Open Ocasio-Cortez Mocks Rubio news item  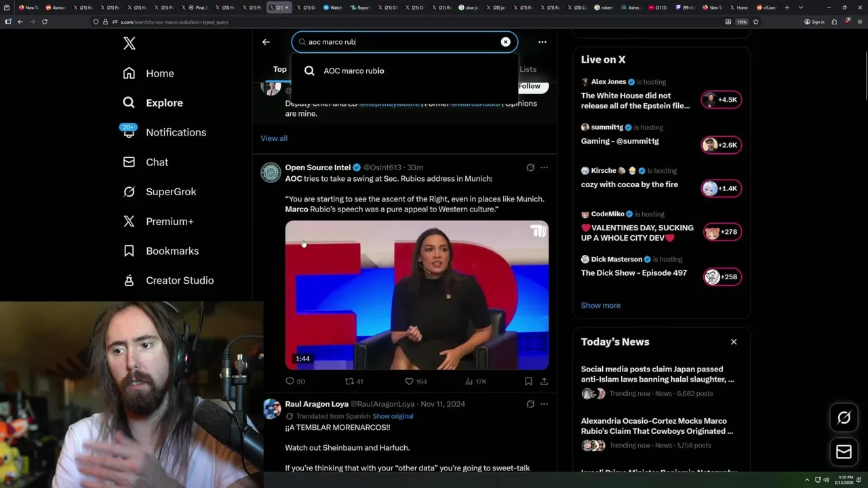(x=661, y=434)
